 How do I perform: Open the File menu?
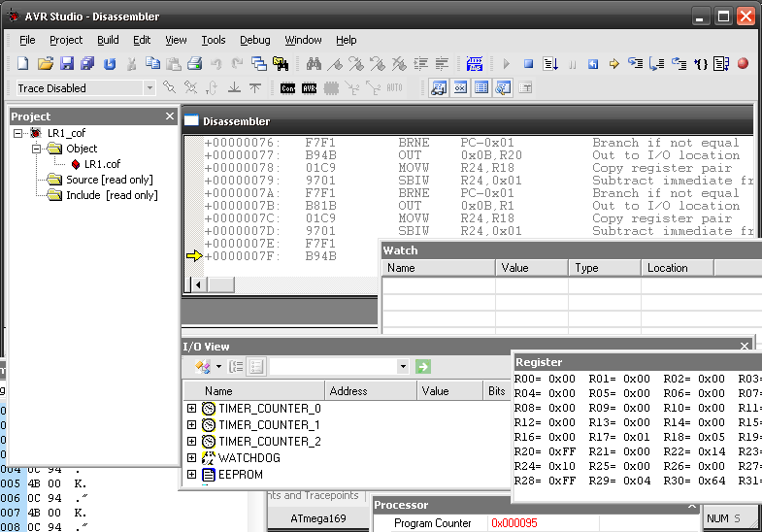point(27,40)
